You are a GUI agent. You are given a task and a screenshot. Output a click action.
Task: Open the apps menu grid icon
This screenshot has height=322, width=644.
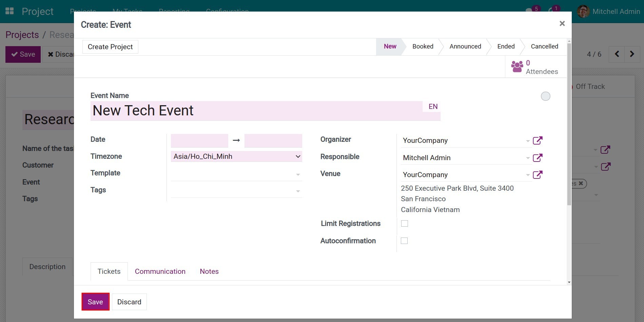[x=9, y=11]
